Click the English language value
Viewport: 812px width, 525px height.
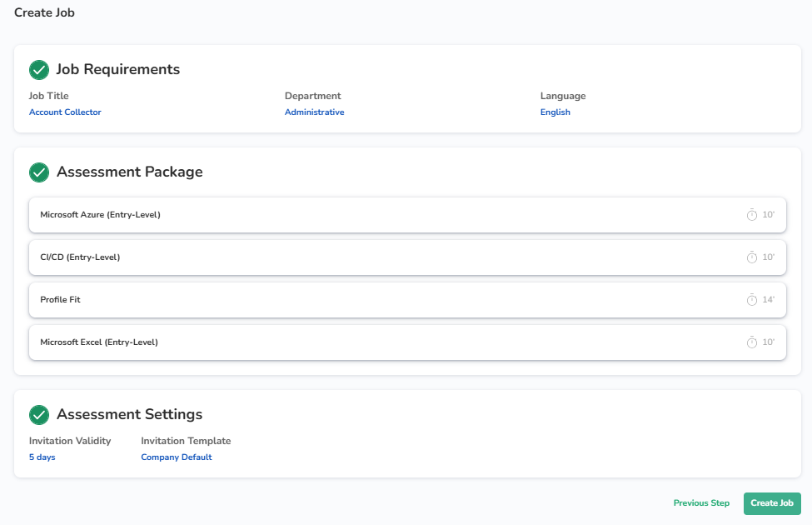(555, 112)
